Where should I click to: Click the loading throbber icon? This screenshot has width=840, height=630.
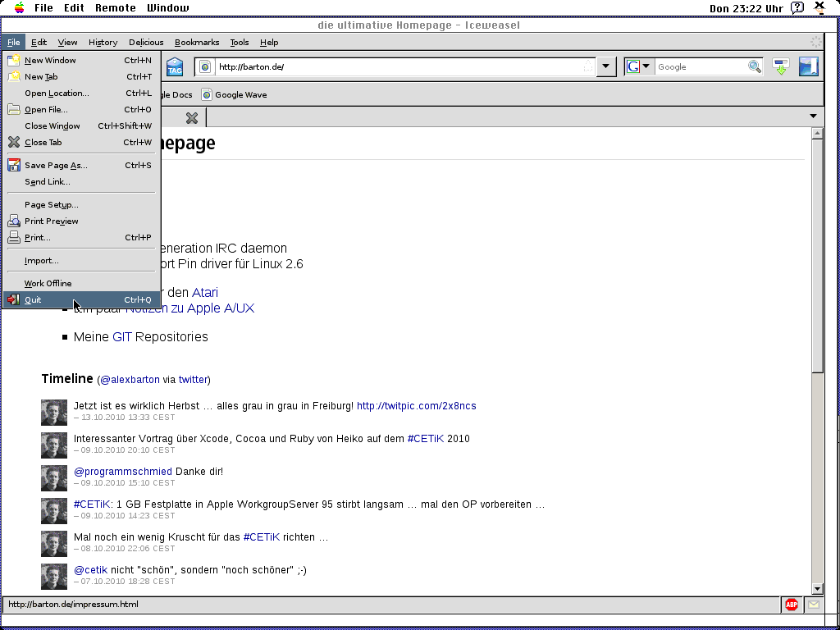pos(815,43)
